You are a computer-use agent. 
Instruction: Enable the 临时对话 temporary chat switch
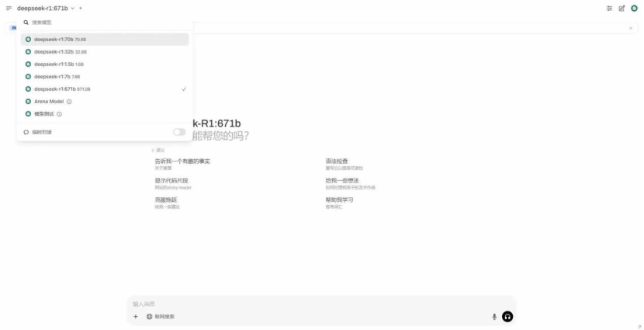[x=179, y=132]
